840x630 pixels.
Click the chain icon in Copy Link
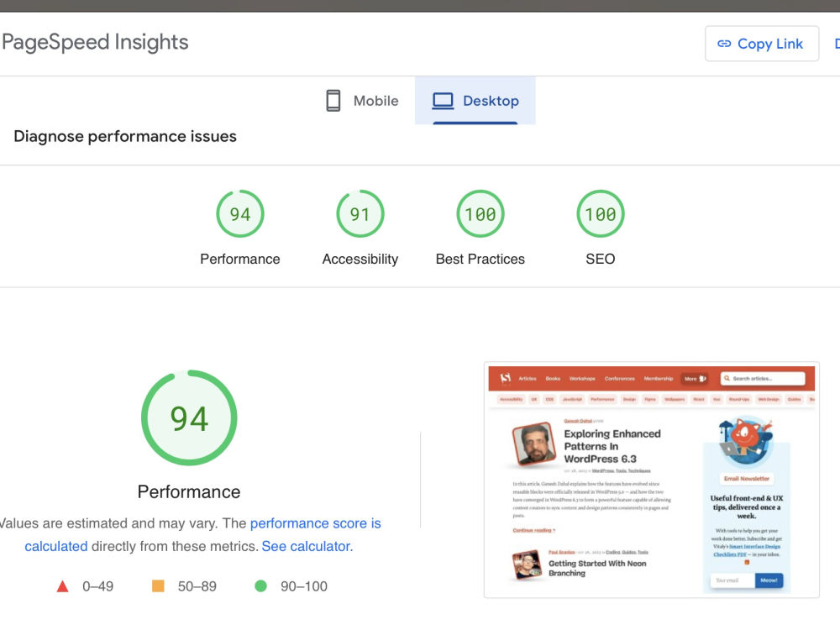coord(724,44)
